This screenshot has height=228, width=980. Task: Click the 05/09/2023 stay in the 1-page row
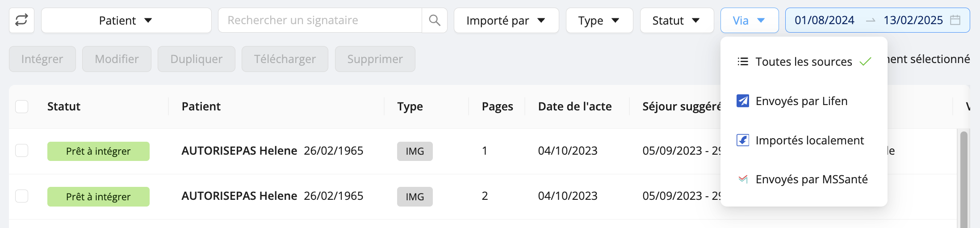pyautogui.click(x=681, y=151)
